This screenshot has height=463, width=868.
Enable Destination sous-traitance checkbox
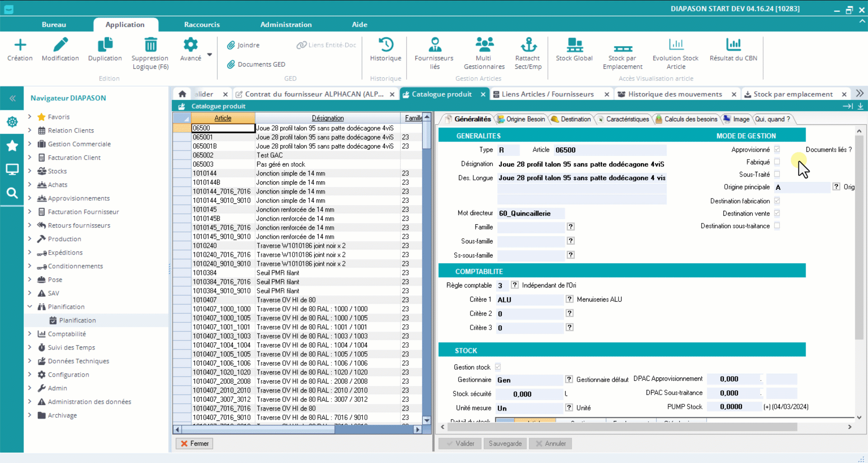pyautogui.click(x=777, y=226)
